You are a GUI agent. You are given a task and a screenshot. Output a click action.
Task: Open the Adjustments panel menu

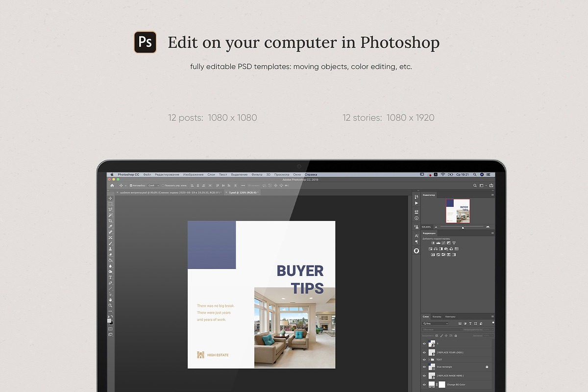pyautogui.click(x=491, y=233)
